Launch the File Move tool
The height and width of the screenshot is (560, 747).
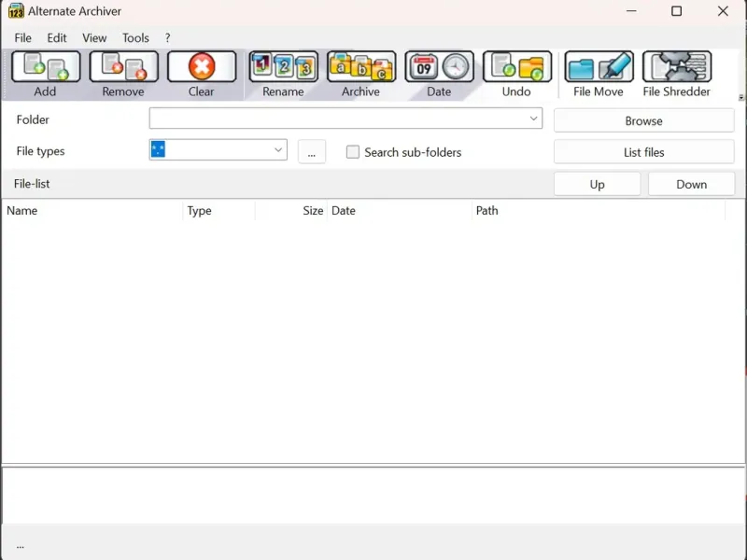599,66
